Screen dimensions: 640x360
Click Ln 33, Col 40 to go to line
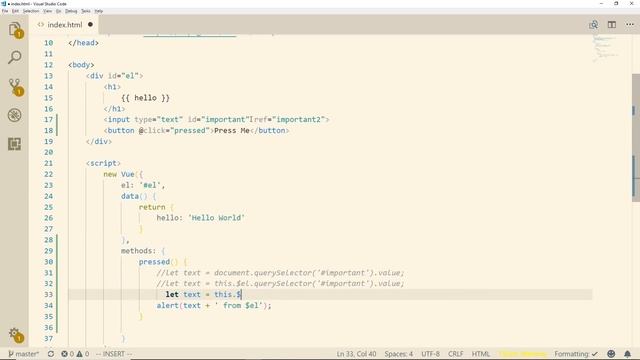coord(356,354)
